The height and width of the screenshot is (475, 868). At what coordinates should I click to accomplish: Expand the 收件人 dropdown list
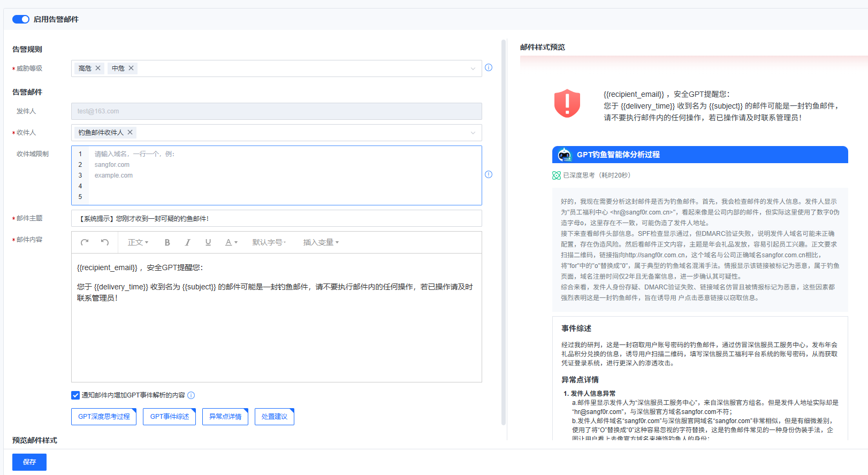pyautogui.click(x=473, y=133)
